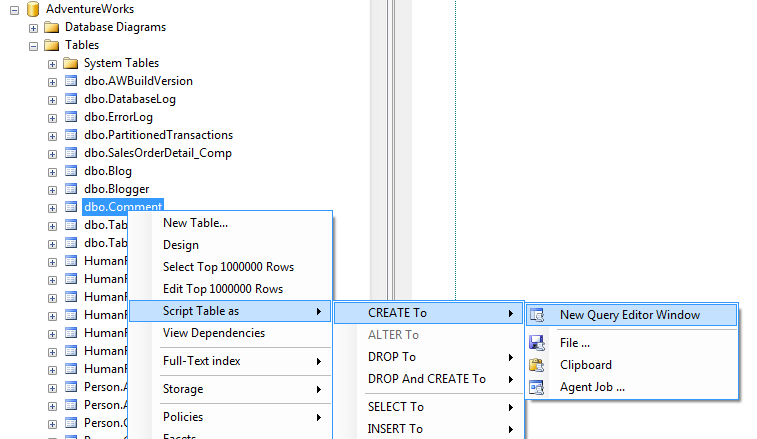This screenshot has width=757, height=439.
Task: Select Top 1000000 Rows menu entry
Action: click(230, 267)
